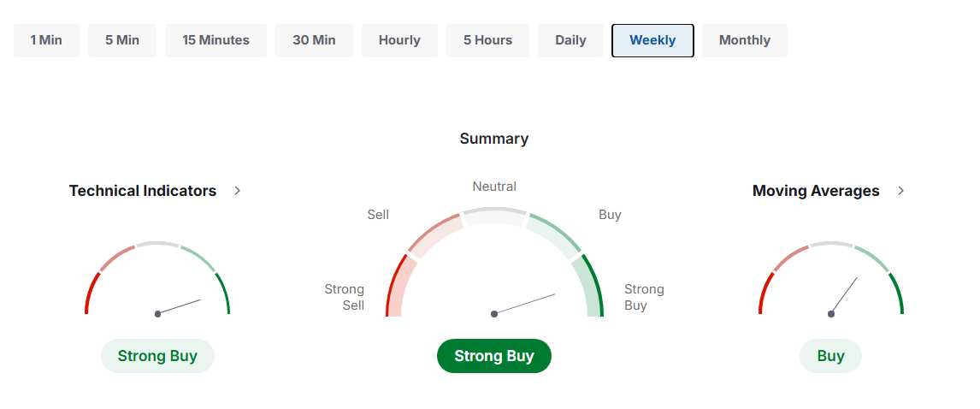The height and width of the screenshot is (409, 980).
Task: Select the 1 Min timeframe tab
Action: pos(46,40)
